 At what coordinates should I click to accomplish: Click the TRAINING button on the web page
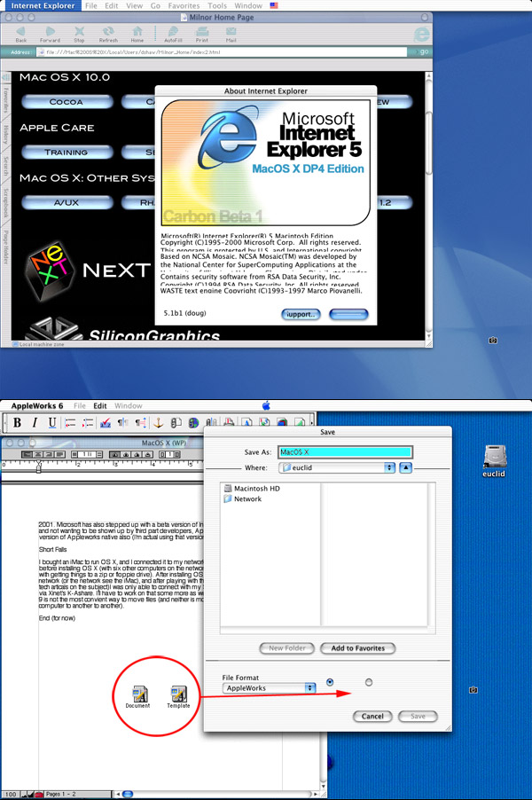point(66,152)
